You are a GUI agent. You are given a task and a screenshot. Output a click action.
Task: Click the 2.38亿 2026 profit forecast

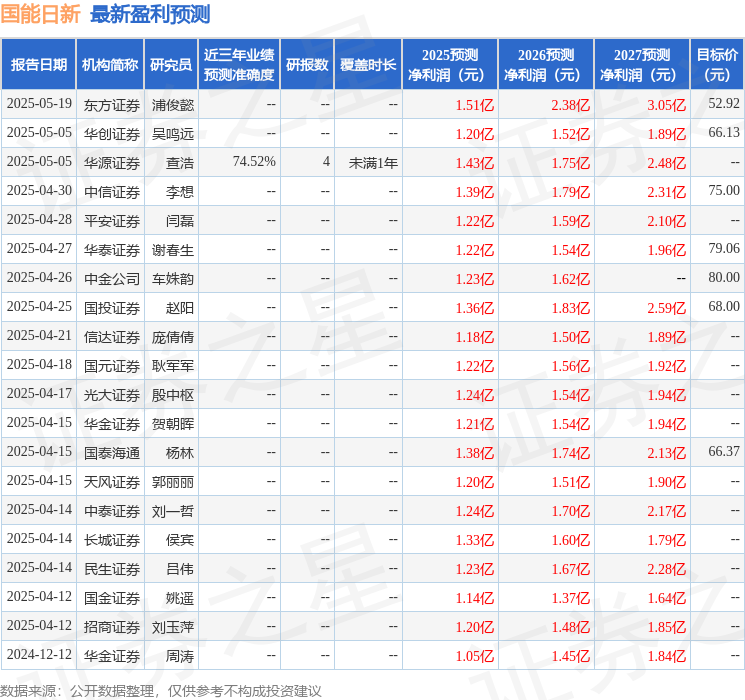[571, 105]
